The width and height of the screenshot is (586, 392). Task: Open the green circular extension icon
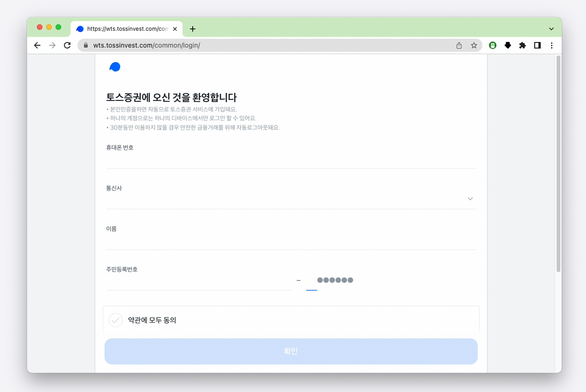tap(493, 45)
